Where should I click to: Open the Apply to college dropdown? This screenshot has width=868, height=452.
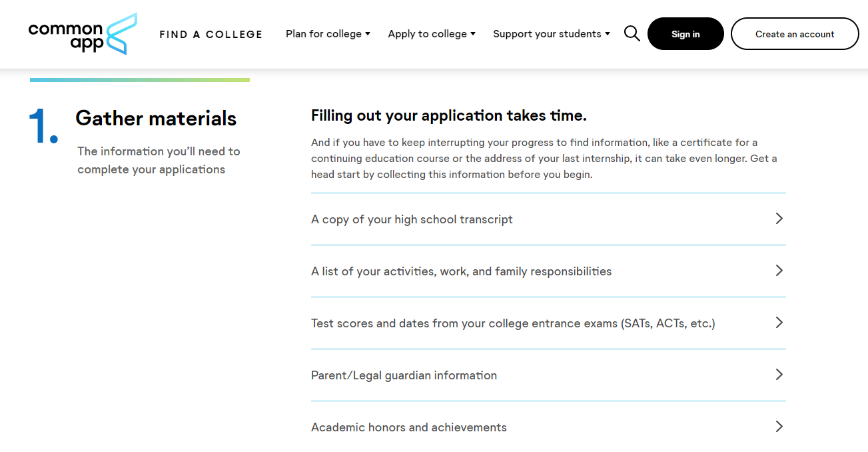tap(432, 34)
